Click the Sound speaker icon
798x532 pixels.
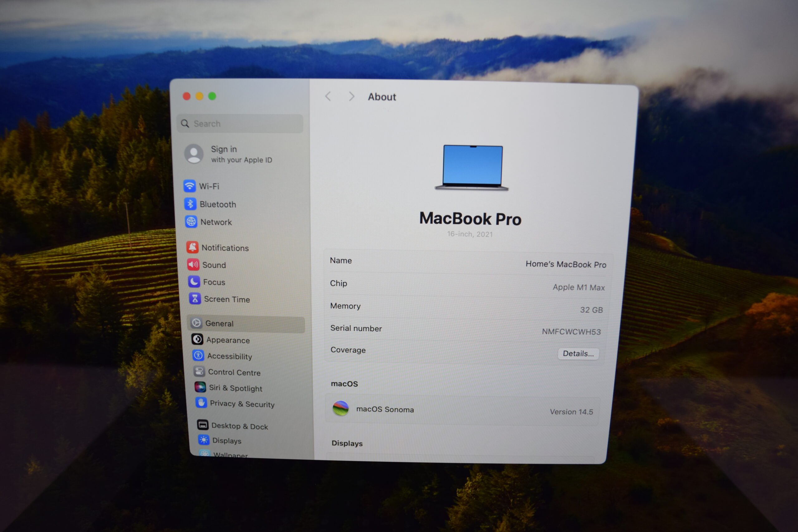pos(193,264)
